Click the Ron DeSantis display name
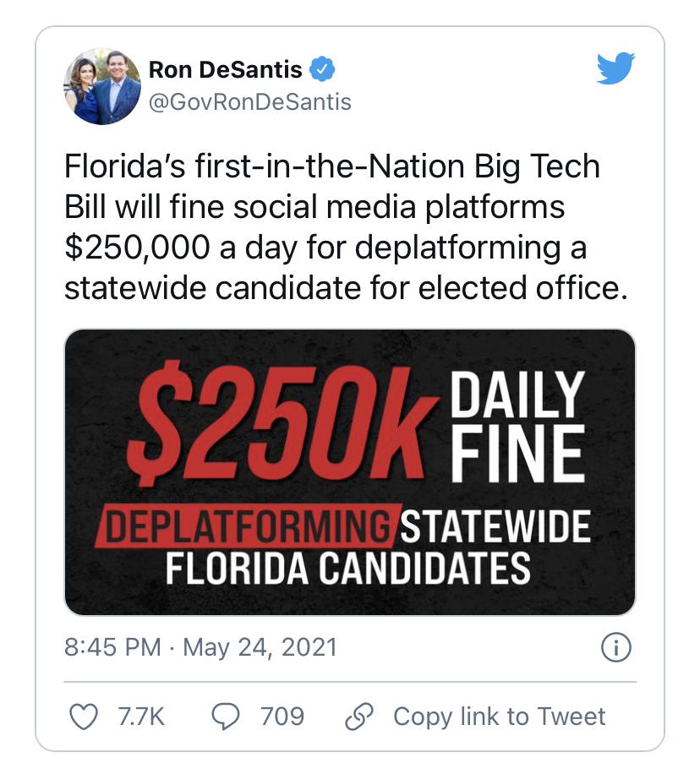This screenshot has width=700, height=774. (x=225, y=69)
